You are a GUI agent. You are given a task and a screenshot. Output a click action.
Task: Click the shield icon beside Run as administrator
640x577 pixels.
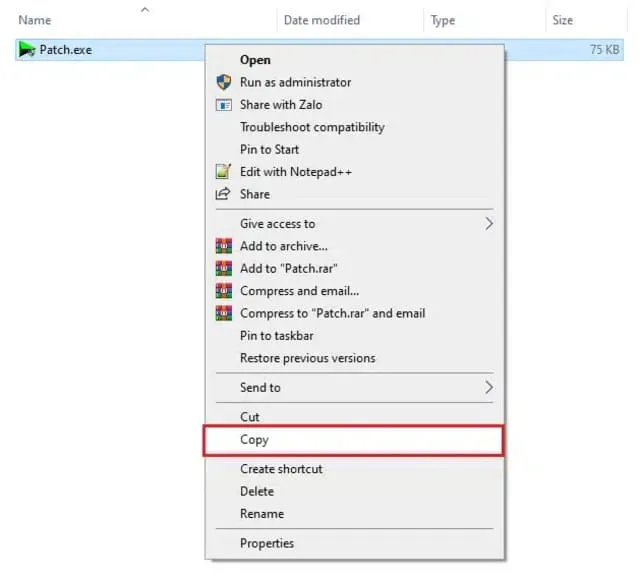[x=224, y=82]
